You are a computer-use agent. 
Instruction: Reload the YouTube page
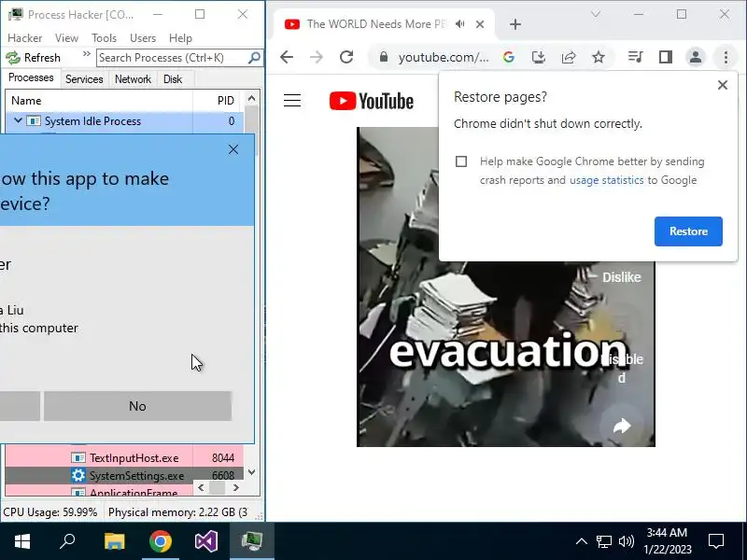tap(346, 57)
